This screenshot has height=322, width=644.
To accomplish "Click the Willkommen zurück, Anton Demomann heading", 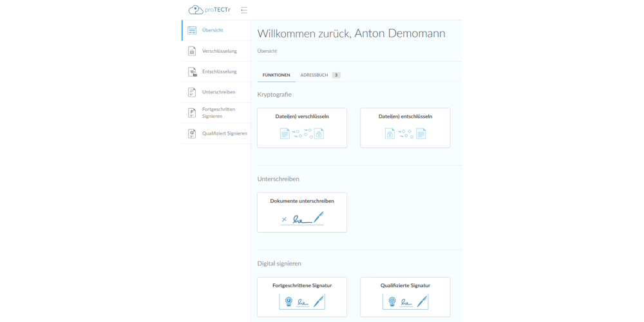I will pyautogui.click(x=351, y=33).
